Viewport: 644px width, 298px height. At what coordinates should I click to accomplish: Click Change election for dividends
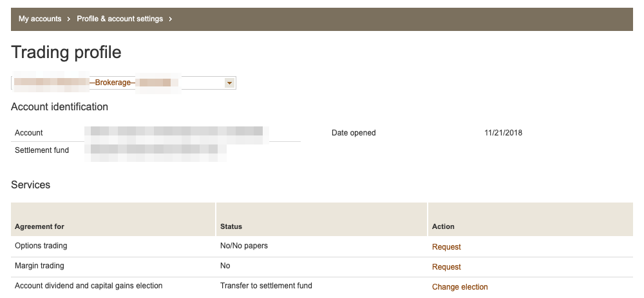(x=460, y=287)
